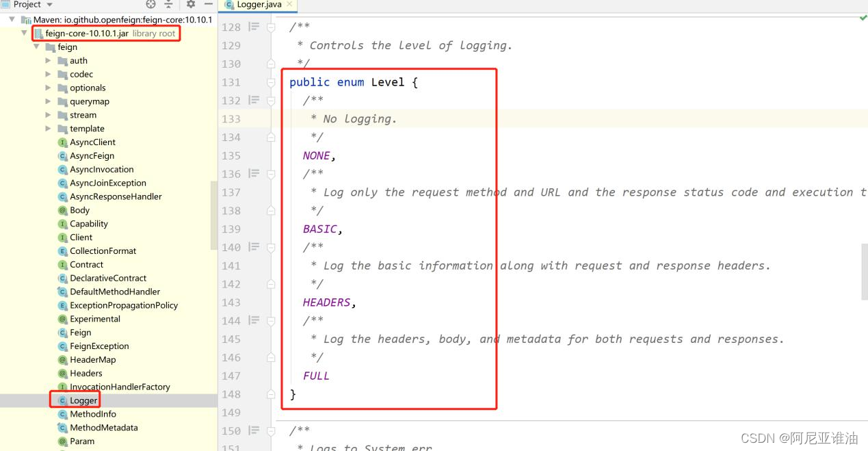Hide the Project panel with minus icon

pyautogui.click(x=209, y=4)
